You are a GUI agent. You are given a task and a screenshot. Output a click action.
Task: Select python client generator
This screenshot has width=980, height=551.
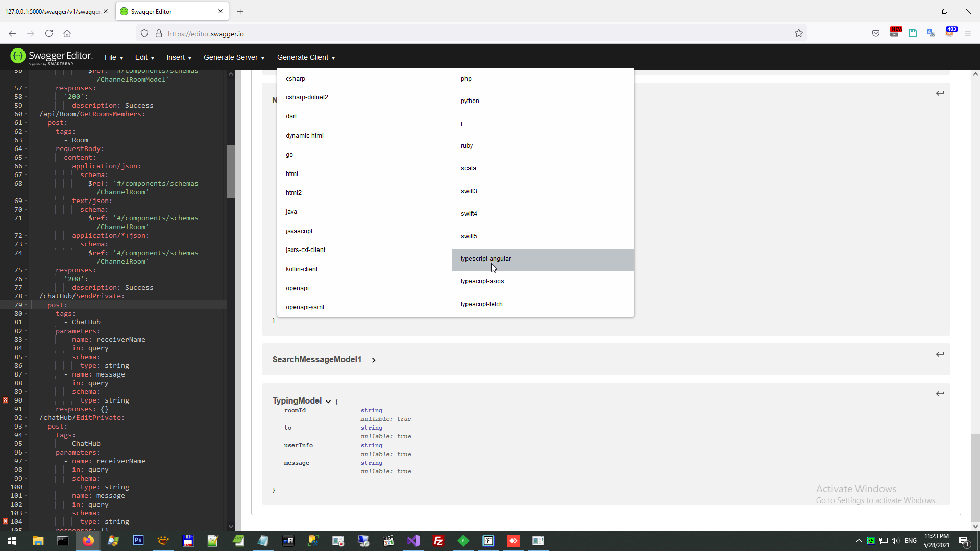pyautogui.click(x=470, y=101)
